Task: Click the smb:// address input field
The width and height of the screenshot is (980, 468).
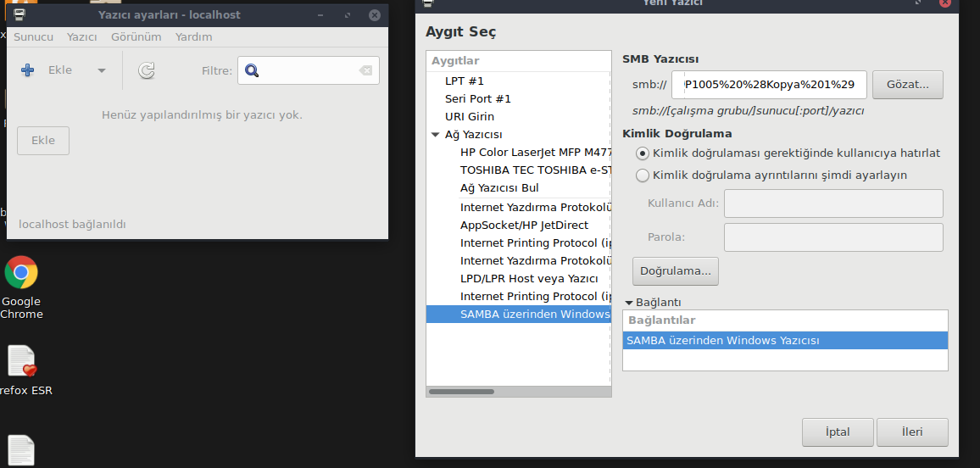Action: coord(775,85)
